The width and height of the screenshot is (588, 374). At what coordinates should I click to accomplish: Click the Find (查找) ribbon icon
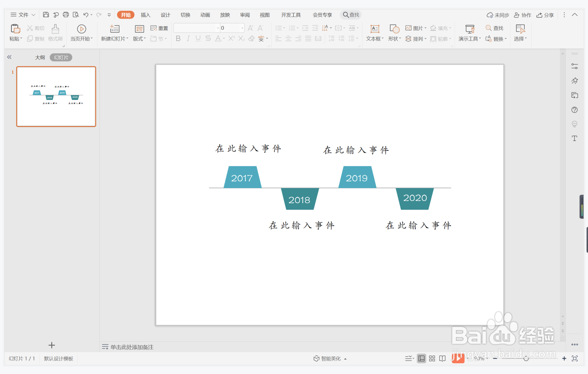[494, 28]
